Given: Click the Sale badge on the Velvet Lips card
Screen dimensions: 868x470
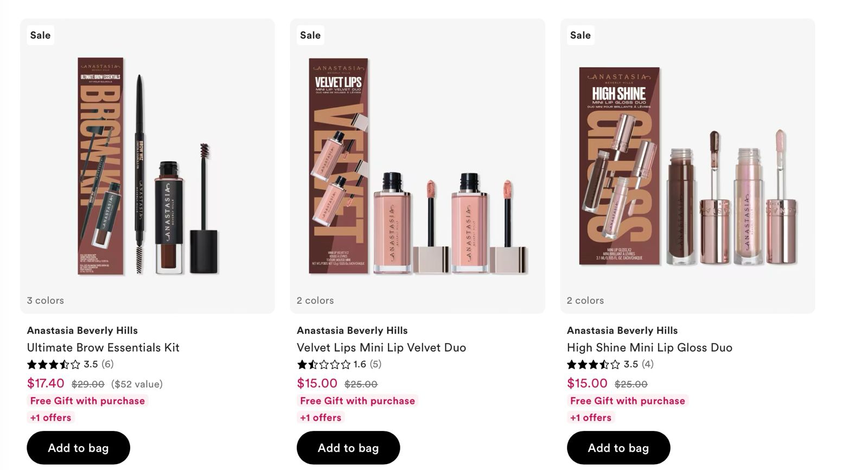Looking at the screenshot, I should (310, 35).
